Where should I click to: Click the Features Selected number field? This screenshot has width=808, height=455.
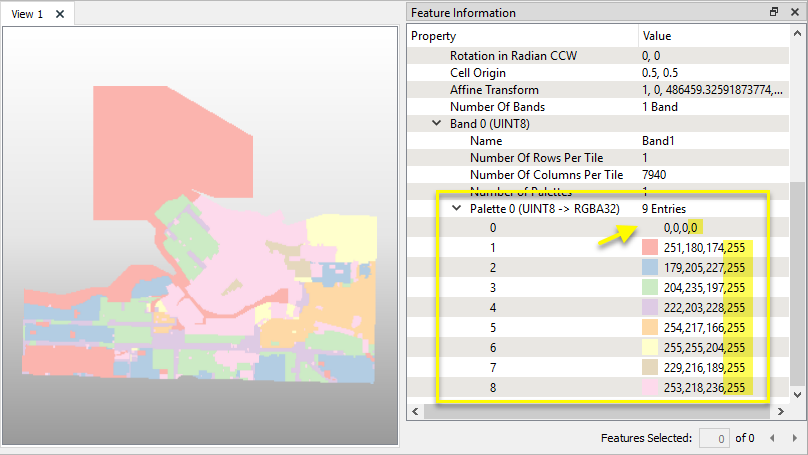[714, 439]
